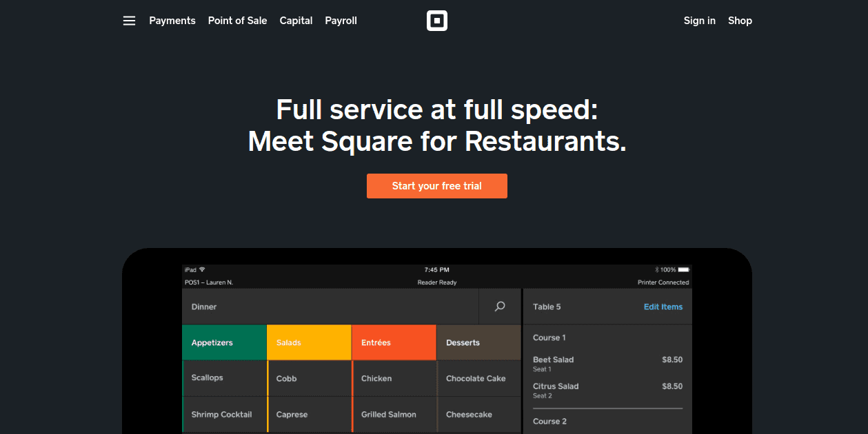Select the Citrus Salad order line
Image resolution: width=868 pixels, height=434 pixels.
pyautogui.click(x=607, y=390)
